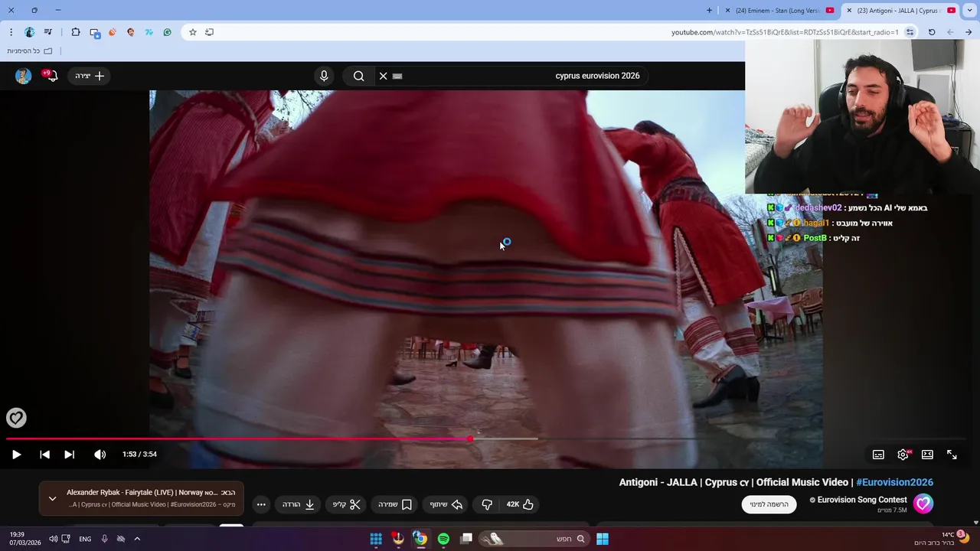Open a new browser tab
Viewport: 980px width, 551px height.
point(709,11)
